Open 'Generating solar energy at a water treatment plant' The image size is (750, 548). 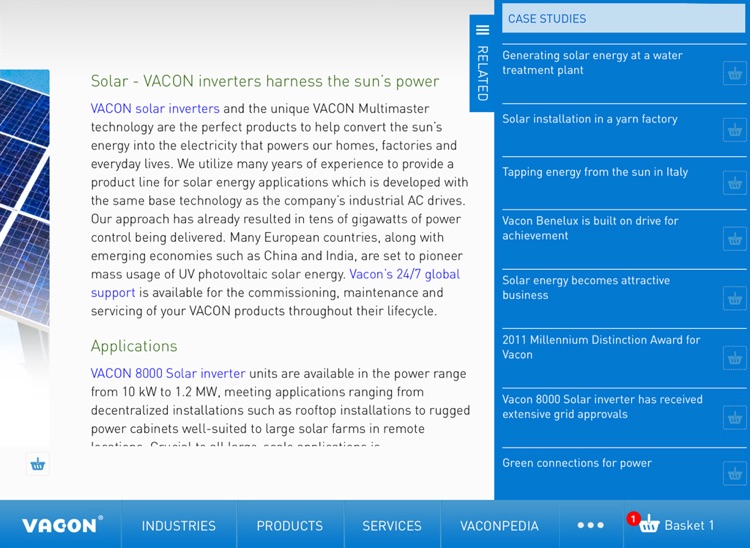[592, 63]
